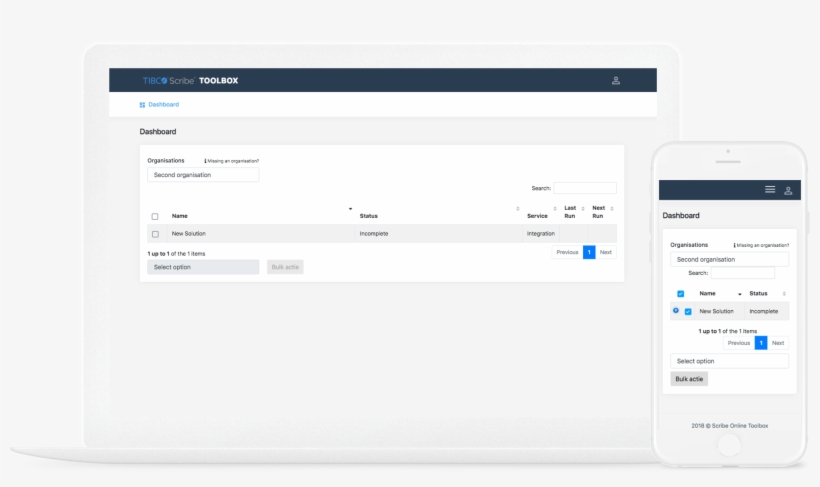
Task: Click the Dashboard grid icon in breadcrumb
Action: click(x=142, y=105)
